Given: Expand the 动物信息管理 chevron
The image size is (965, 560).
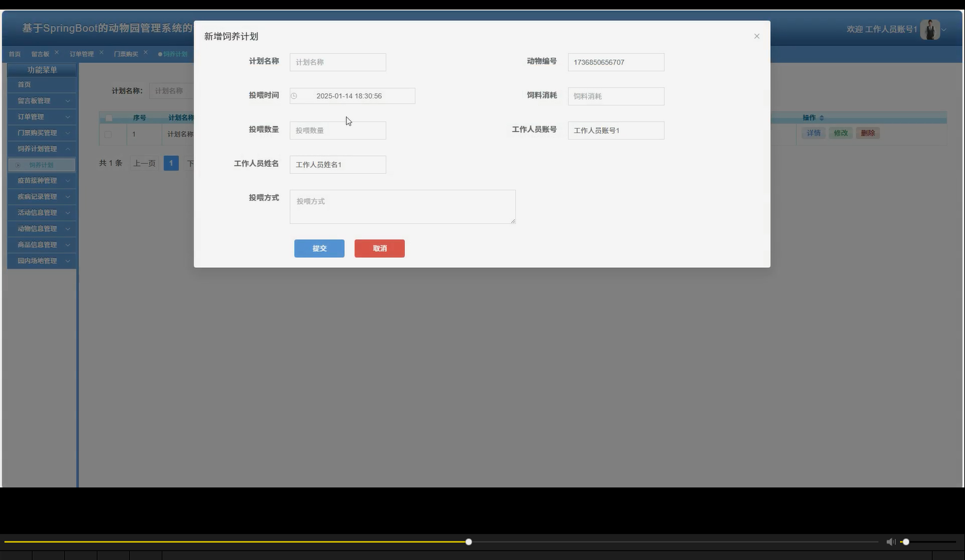Looking at the screenshot, I should coord(67,228).
